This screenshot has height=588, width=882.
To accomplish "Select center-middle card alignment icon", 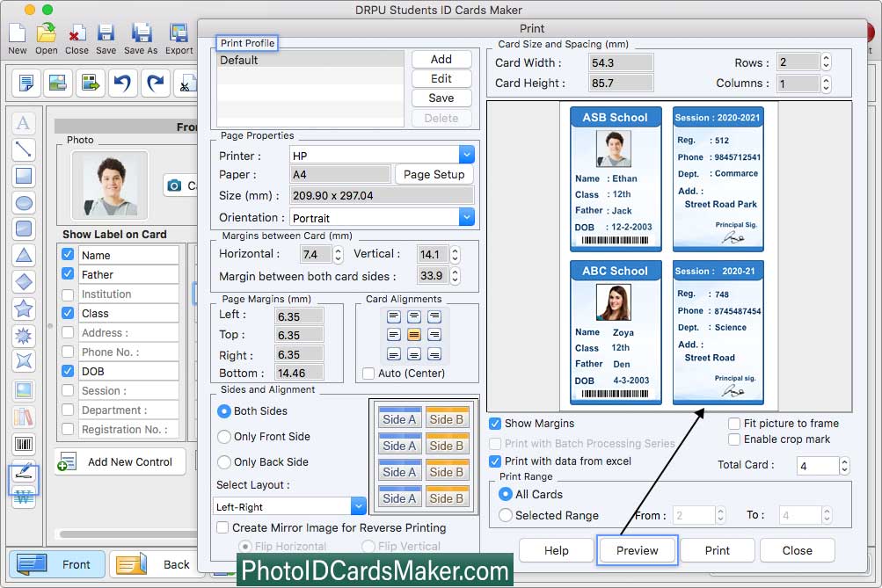I will 414,335.
